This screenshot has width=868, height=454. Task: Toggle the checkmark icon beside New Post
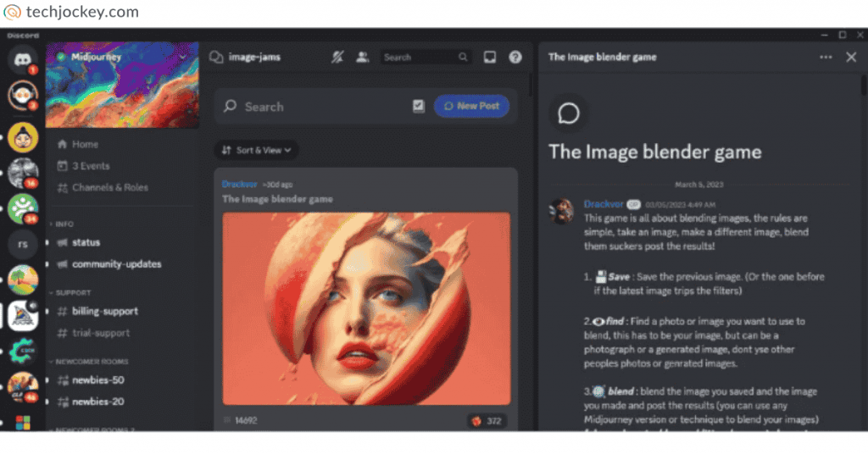click(419, 107)
